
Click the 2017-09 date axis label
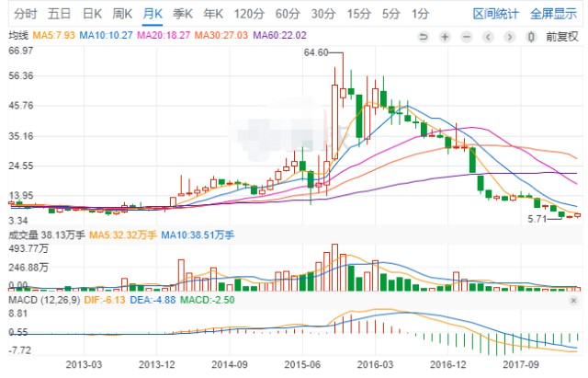[521, 364]
